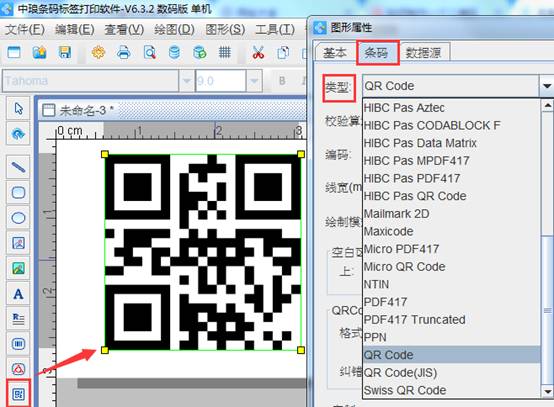Switch to the 数据源 tab

pyautogui.click(x=423, y=53)
